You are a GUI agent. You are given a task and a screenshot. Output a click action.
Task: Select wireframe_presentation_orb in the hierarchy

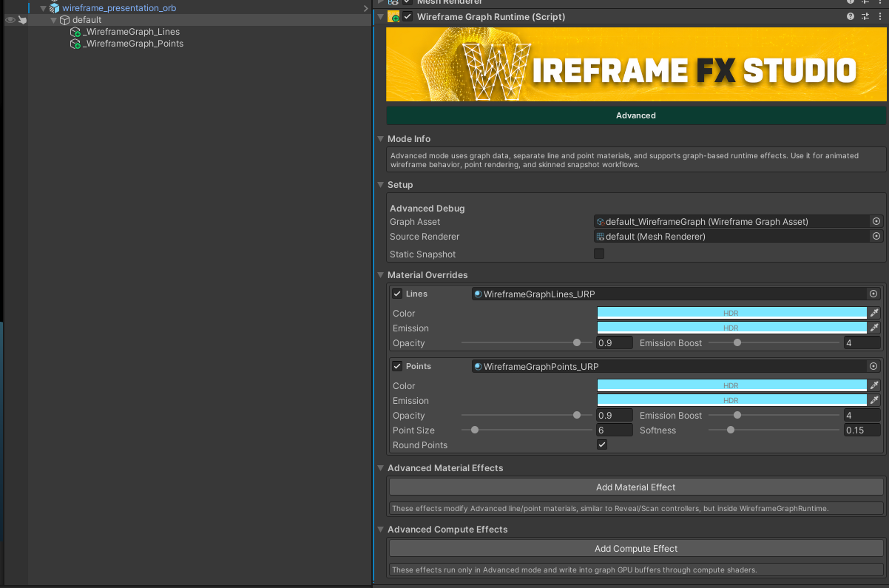tap(119, 8)
